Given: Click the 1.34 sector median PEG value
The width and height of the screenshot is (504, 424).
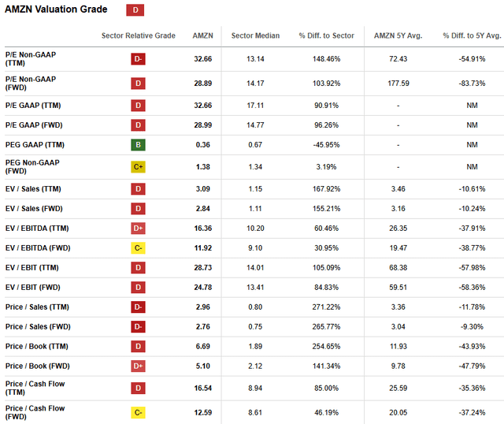Looking at the screenshot, I should coord(255,167).
